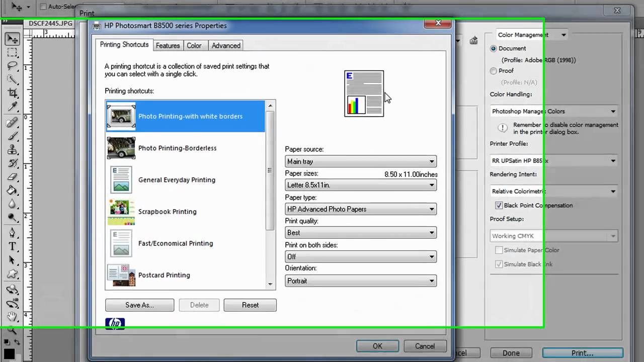Select Photo Printing-with white borders shortcut
Viewport: 644px width, 362px height.
(185, 116)
